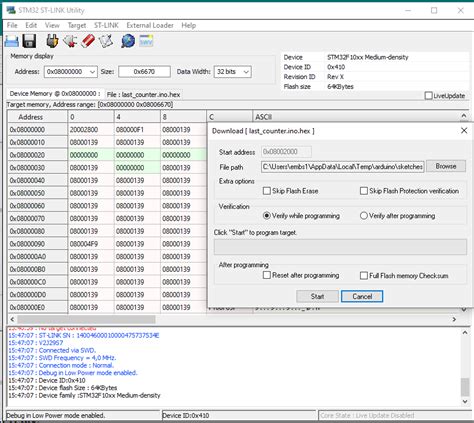474x423 pixels.
Task: Click cell 080000F1
Action: [137, 130]
